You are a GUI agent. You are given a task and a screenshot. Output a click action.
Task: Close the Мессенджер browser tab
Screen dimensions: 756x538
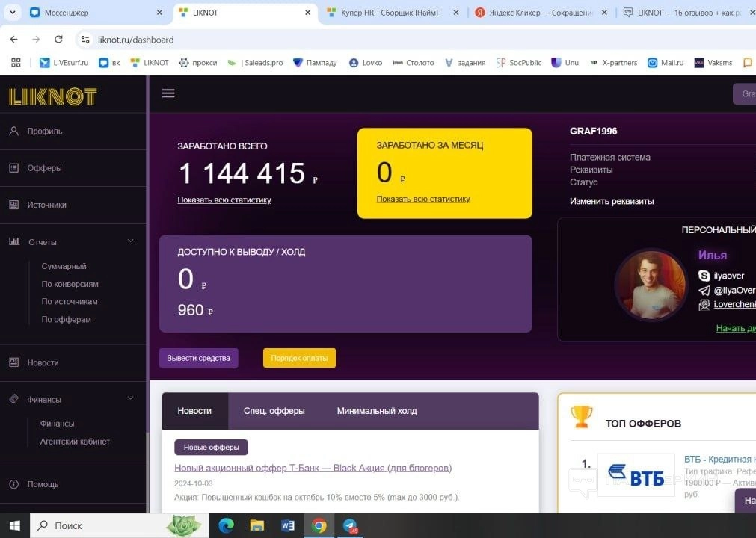click(x=159, y=13)
